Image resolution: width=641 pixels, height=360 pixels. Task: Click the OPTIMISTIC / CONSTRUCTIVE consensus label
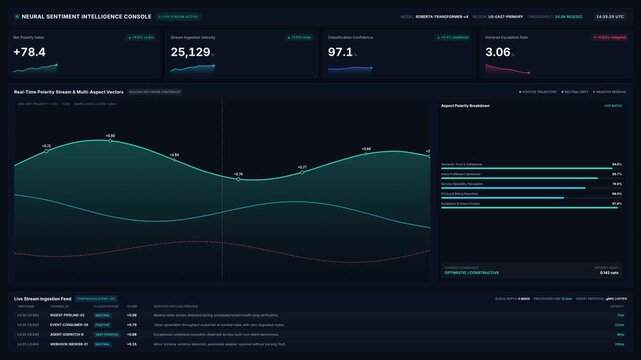click(x=472, y=273)
